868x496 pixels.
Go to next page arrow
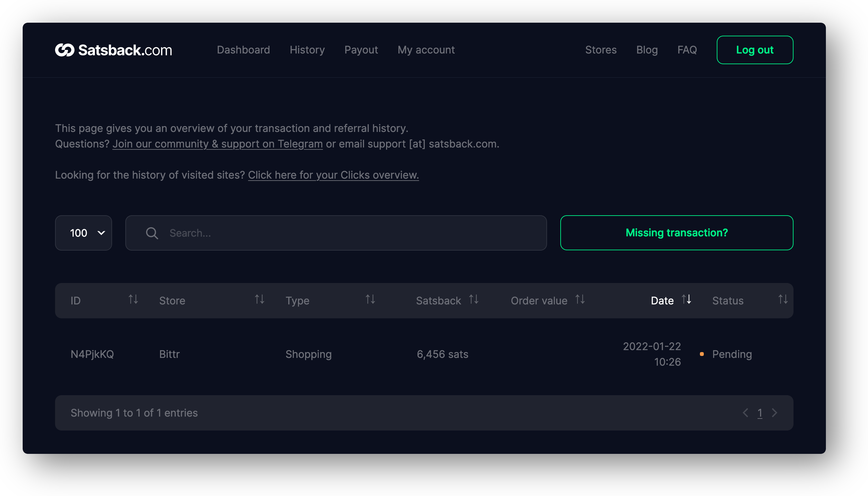(774, 413)
